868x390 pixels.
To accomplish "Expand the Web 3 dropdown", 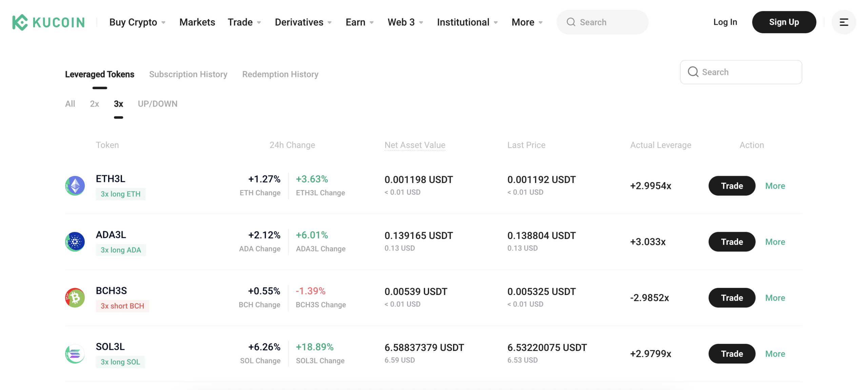I will (x=405, y=22).
